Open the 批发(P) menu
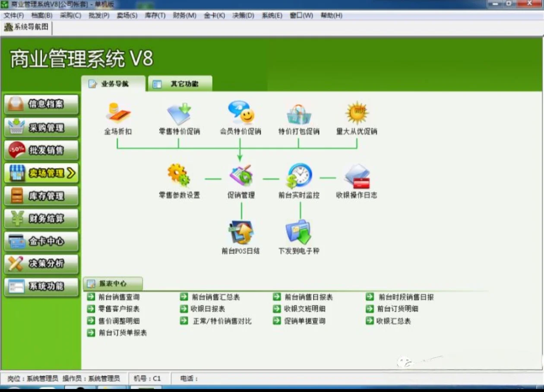 coord(99,16)
